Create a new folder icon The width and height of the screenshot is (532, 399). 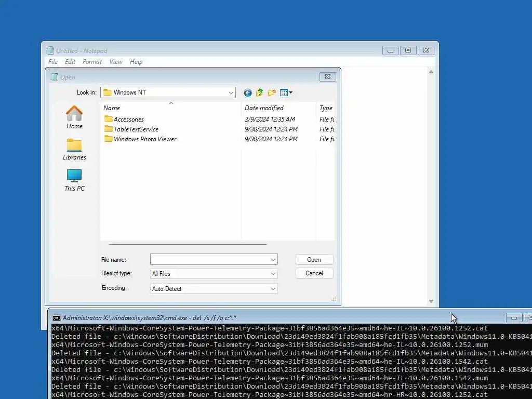tap(271, 92)
